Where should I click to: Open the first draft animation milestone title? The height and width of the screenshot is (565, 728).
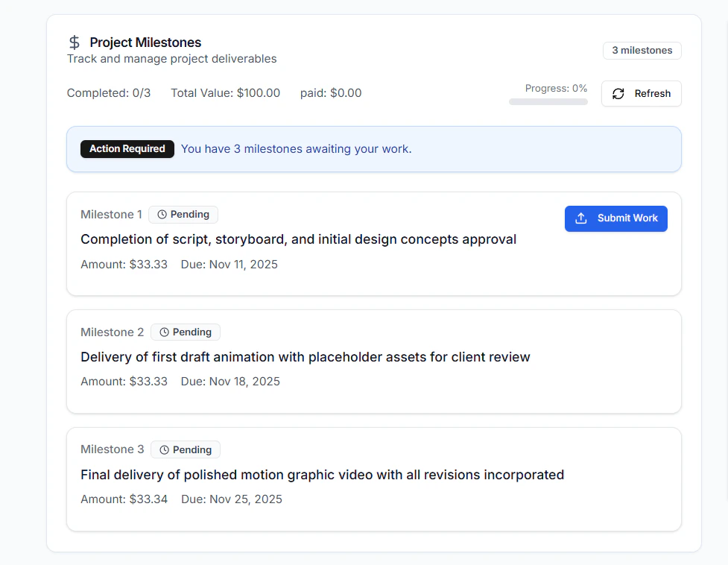305,357
